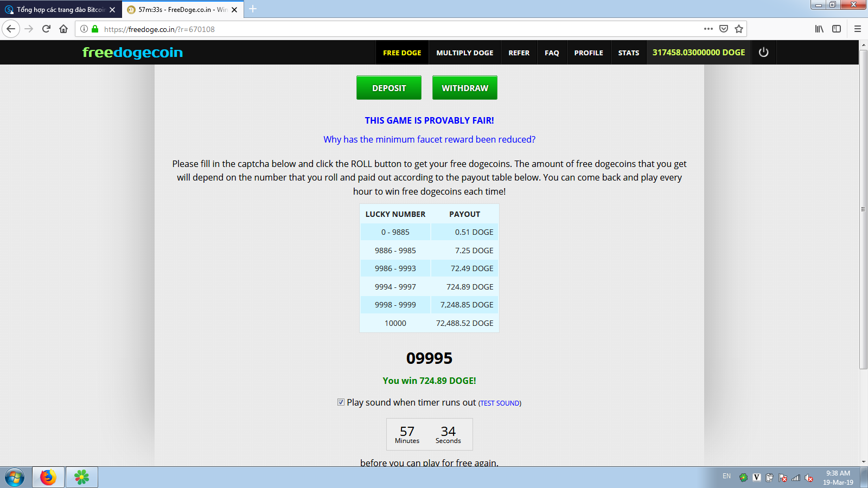Select the FreeDoge.co.in browser tab
Screen dimensions: 868x488
click(x=183, y=10)
